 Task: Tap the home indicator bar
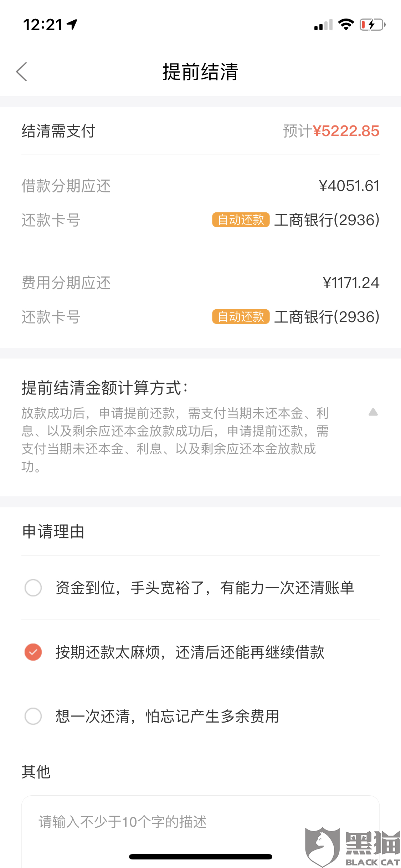[201, 857]
